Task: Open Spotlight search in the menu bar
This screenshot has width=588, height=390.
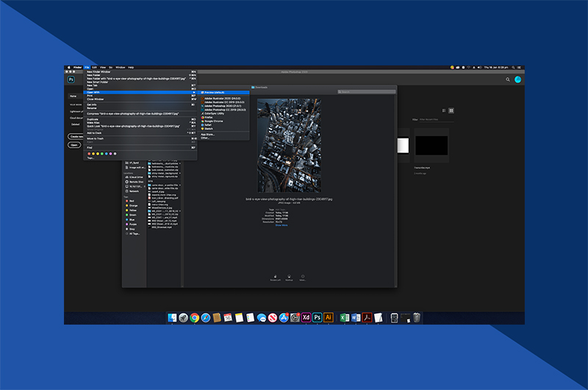Action: [x=513, y=68]
